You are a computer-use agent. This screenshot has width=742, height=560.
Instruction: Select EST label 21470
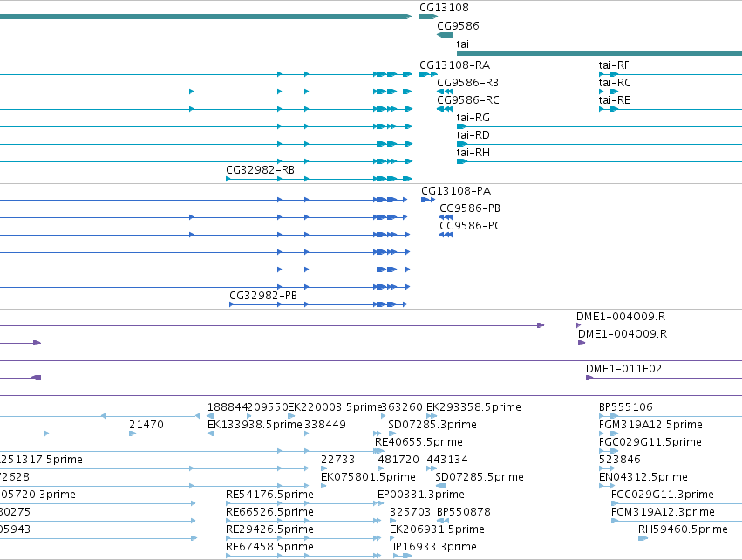pyautogui.click(x=146, y=425)
